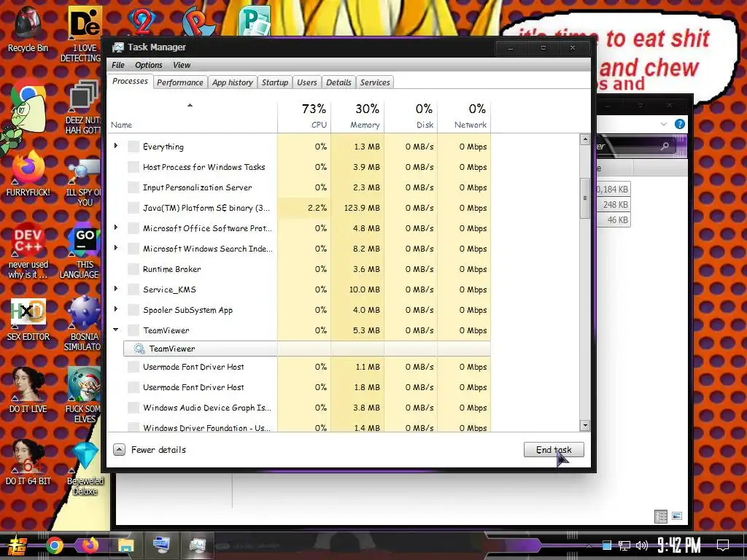Open the Action Center notification icon
The image size is (747, 560).
tap(723, 545)
